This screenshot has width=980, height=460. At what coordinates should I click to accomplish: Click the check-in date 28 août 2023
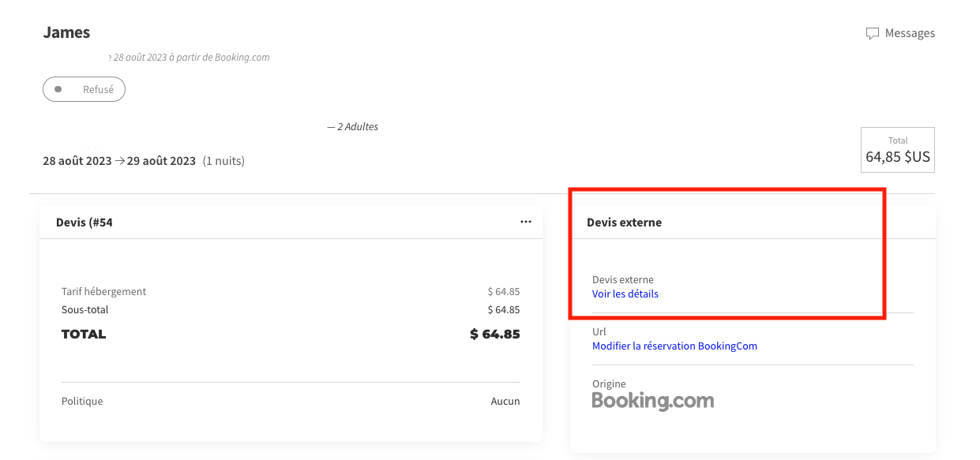click(77, 161)
